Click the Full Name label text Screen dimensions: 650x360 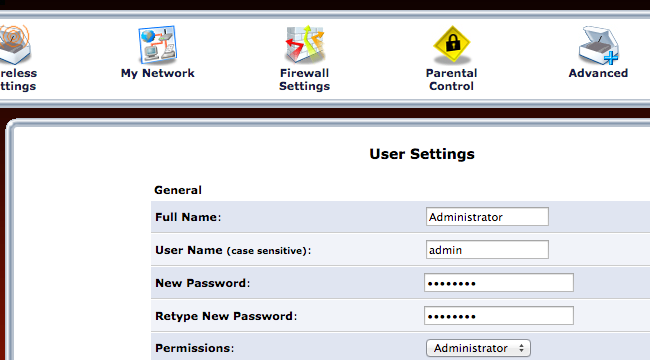tap(188, 217)
